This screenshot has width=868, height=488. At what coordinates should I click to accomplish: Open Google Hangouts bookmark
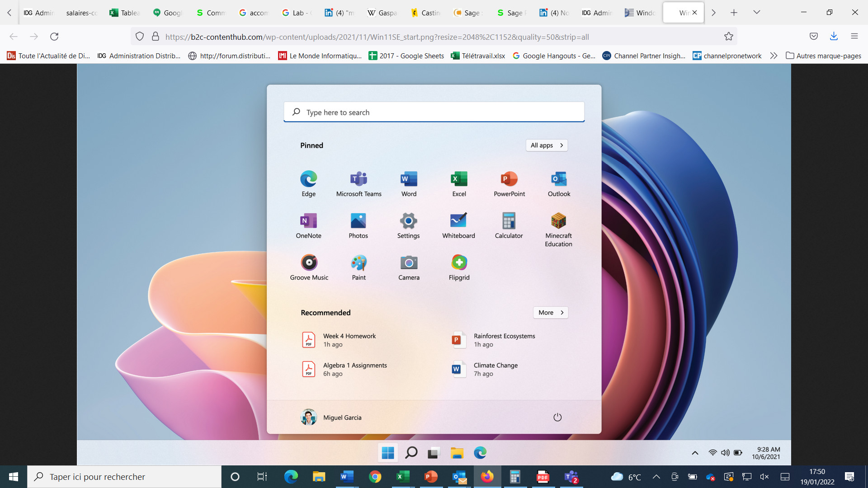(x=554, y=56)
